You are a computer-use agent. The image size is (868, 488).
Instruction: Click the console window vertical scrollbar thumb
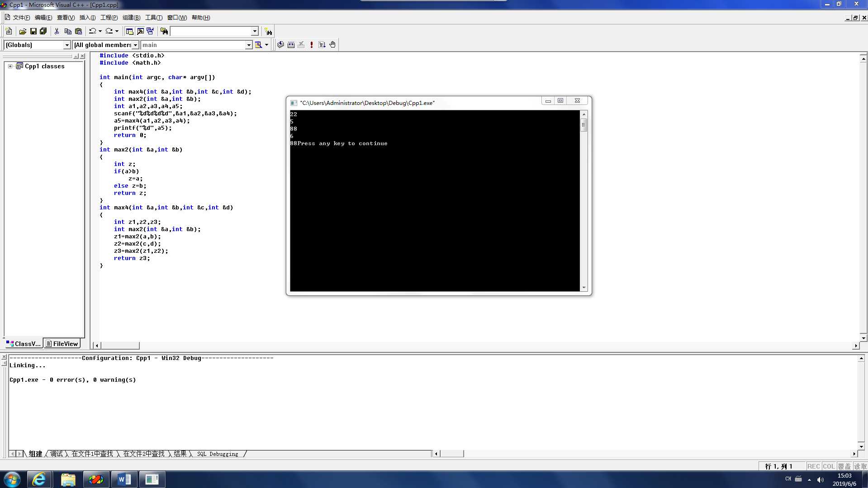(x=583, y=125)
